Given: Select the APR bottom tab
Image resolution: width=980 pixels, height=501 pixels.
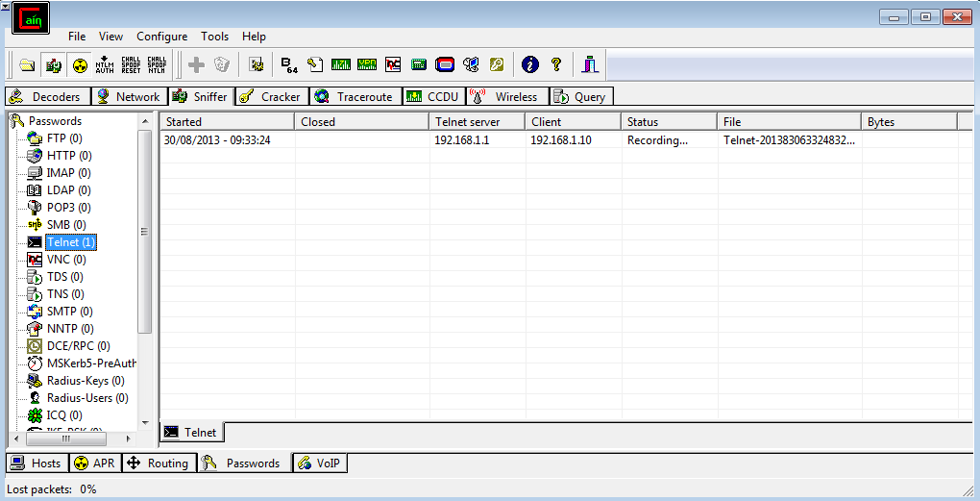Looking at the screenshot, I should [x=95, y=463].
